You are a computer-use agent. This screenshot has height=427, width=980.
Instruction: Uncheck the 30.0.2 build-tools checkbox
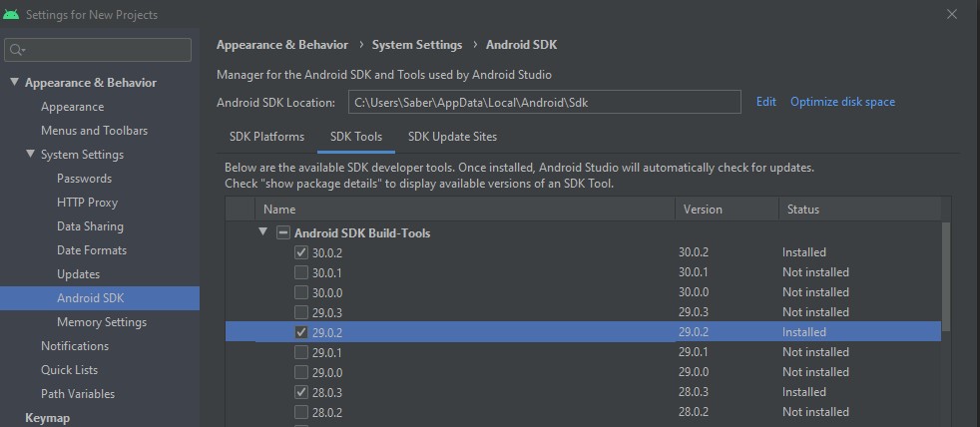(301, 252)
